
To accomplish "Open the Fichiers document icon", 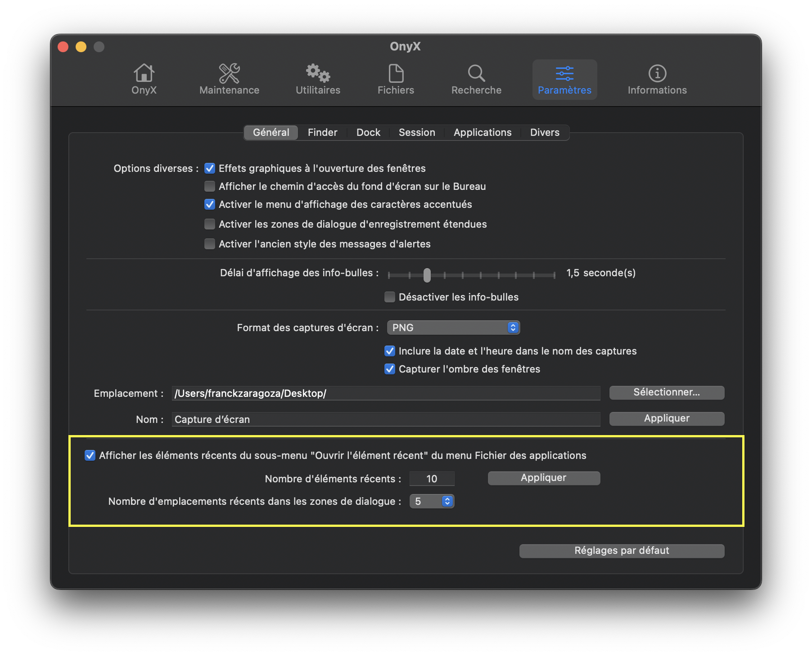I will [x=396, y=74].
